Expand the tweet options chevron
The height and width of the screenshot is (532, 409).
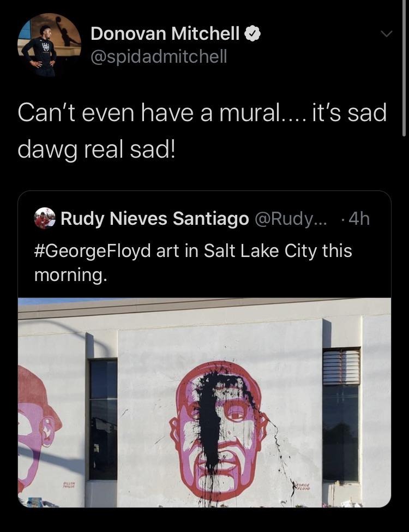pyautogui.click(x=386, y=34)
